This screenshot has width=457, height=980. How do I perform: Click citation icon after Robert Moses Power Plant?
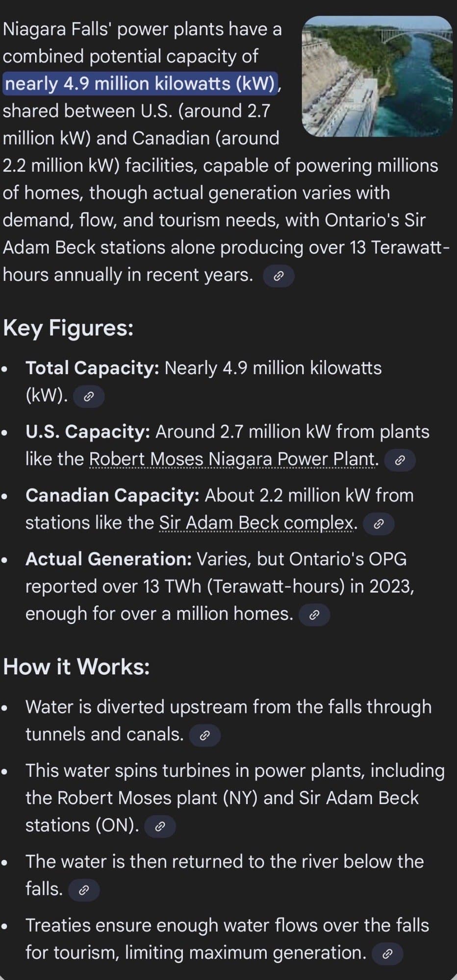[x=400, y=461]
